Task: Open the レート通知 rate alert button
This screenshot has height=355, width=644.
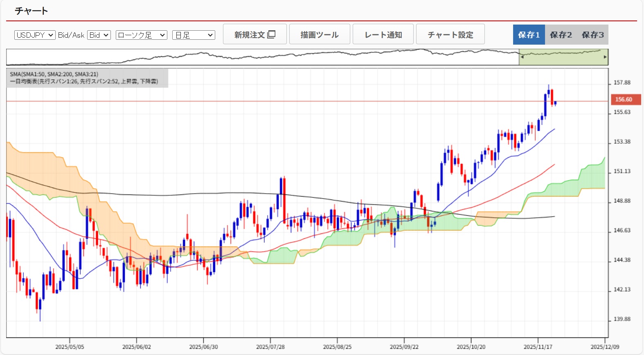Action: [x=383, y=34]
